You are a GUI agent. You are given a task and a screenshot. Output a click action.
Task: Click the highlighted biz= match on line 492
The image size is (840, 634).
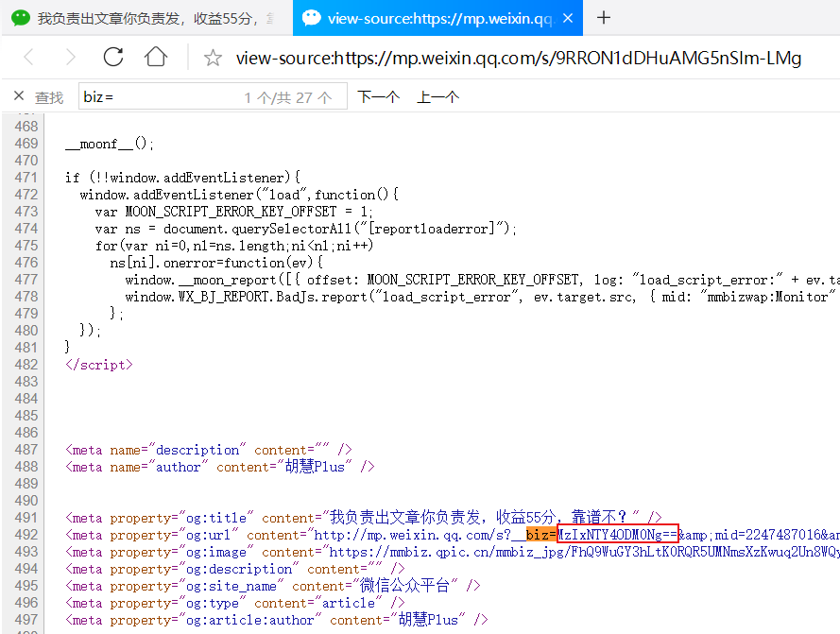click(541, 535)
